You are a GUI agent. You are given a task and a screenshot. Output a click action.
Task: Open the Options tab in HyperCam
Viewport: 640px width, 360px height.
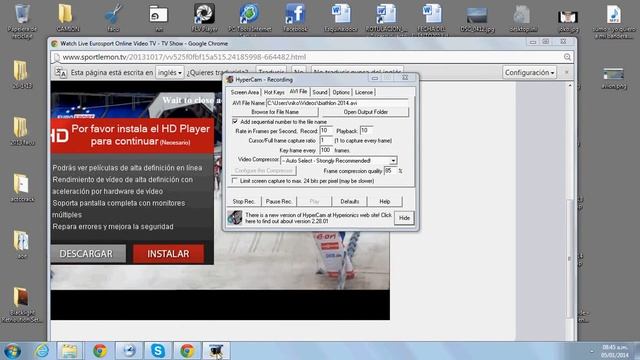(341, 92)
